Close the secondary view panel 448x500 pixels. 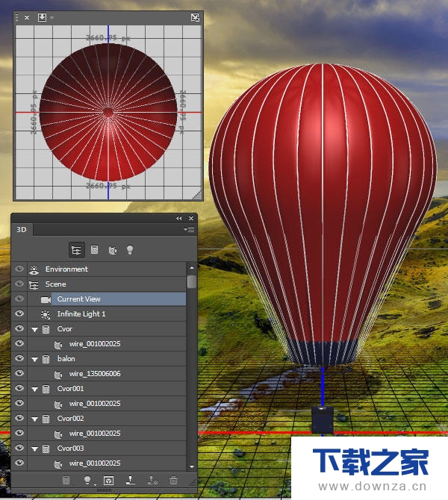click(x=27, y=18)
